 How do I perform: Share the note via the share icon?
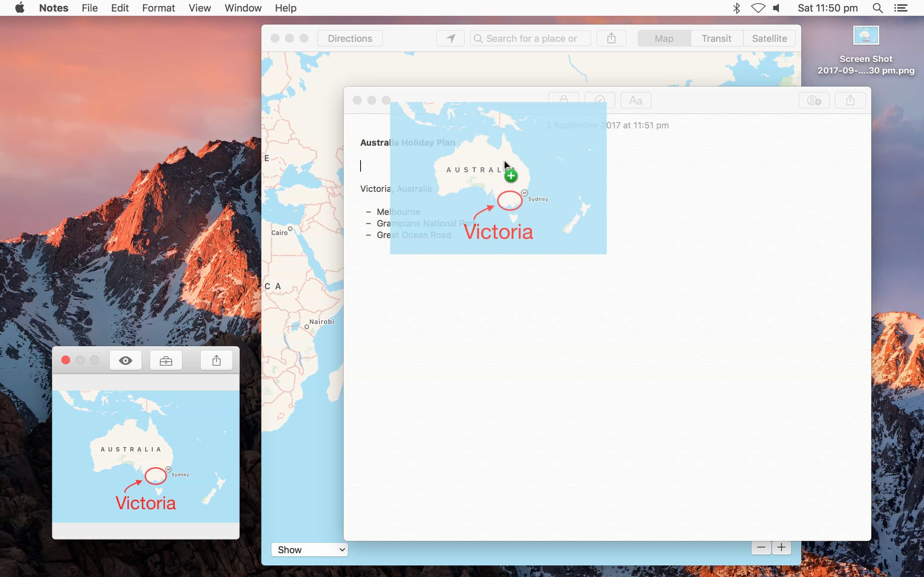850,100
